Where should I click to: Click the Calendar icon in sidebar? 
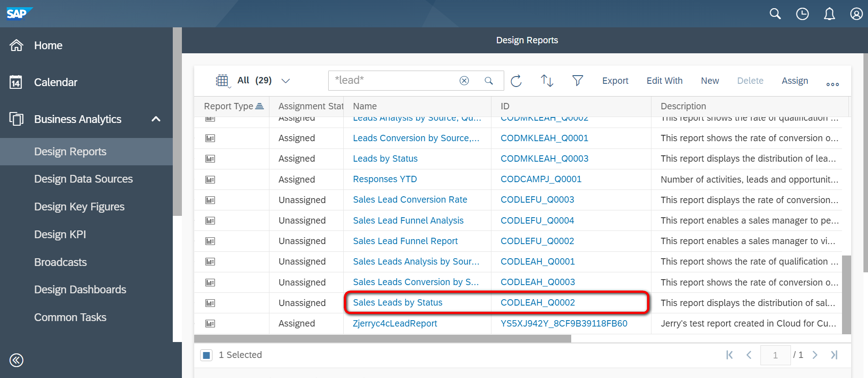(x=16, y=82)
